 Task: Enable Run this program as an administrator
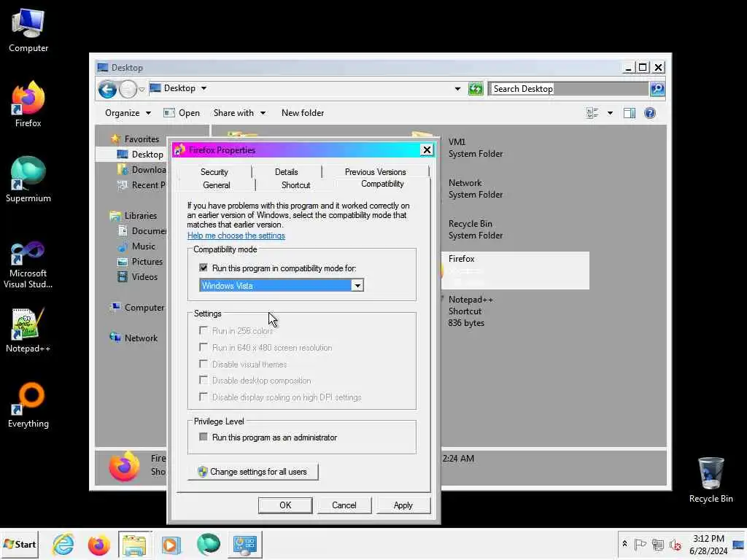(204, 437)
